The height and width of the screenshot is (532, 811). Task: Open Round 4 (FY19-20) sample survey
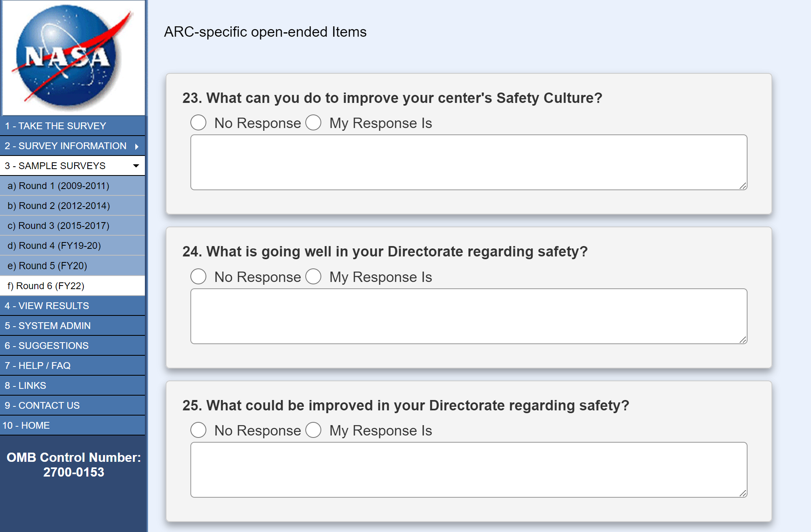(54, 246)
